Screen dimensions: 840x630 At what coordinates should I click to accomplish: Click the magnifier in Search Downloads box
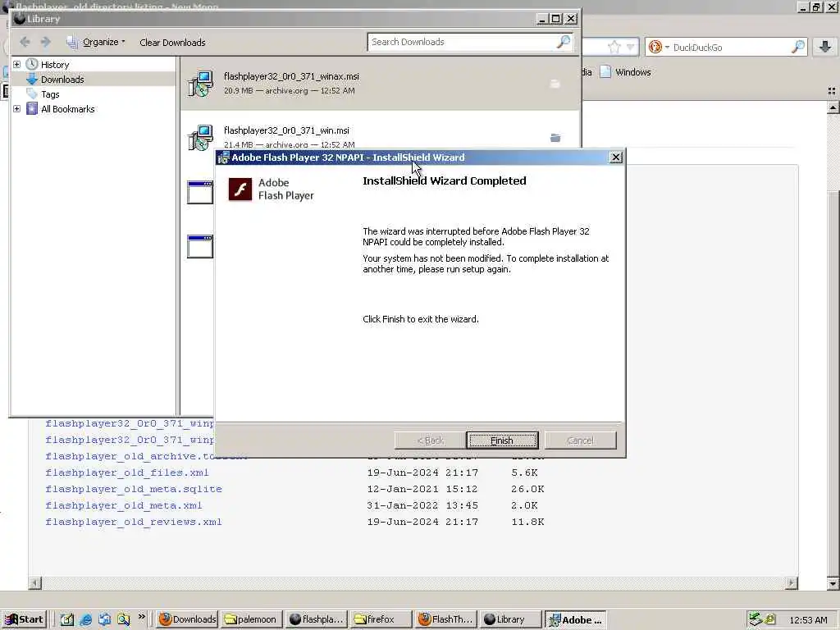pyautogui.click(x=564, y=42)
